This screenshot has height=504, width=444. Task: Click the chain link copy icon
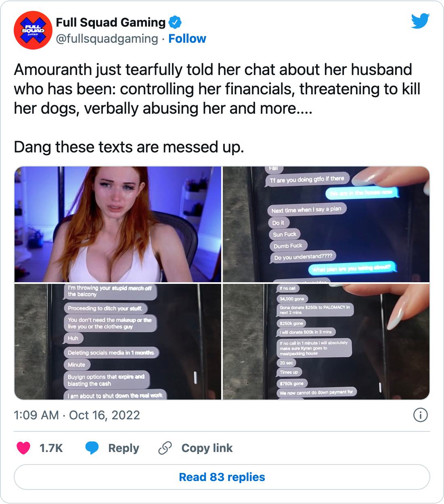165,448
